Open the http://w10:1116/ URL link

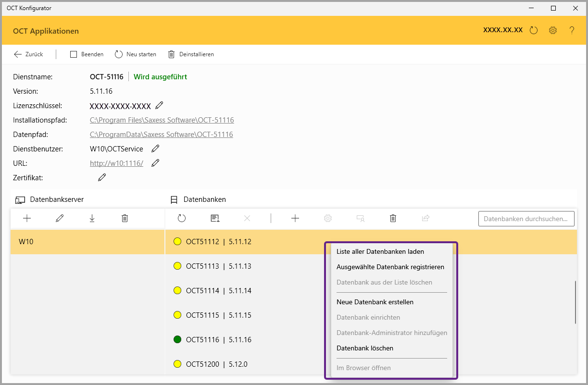click(116, 163)
